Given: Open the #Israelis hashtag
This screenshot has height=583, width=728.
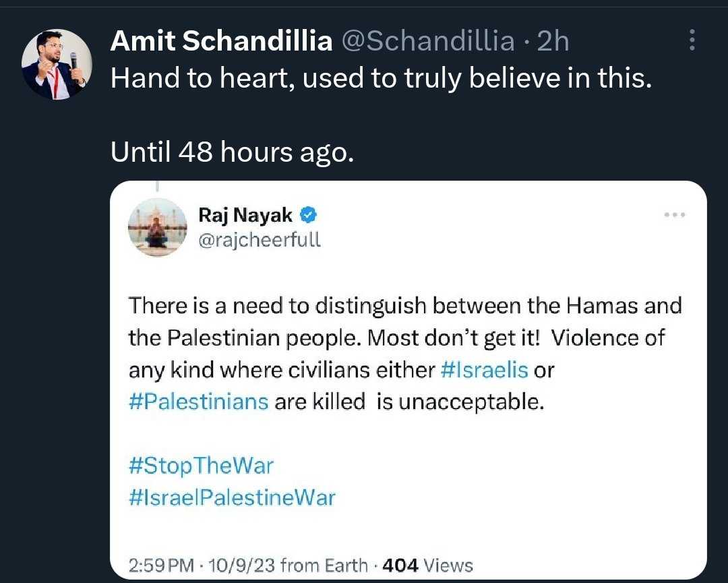Looking at the screenshot, I should pos(484,370).
